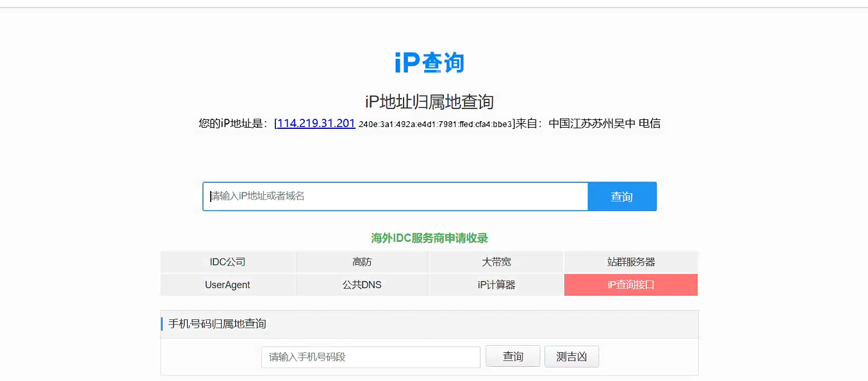Open the 114.219.31.201 IP address link
The width and height of the screenshot is (868, 381).
coord(316,123)
